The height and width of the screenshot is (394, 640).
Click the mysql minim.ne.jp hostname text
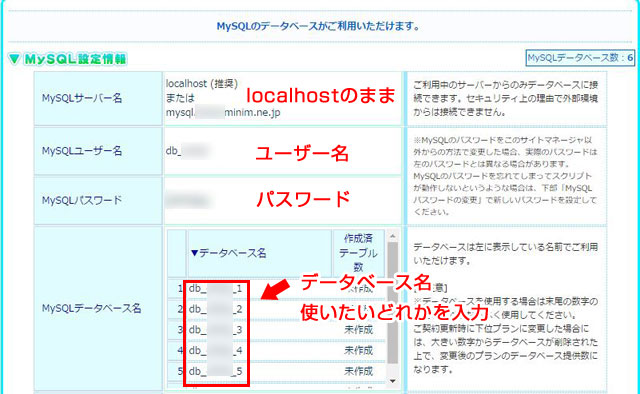tap(223, 112)
